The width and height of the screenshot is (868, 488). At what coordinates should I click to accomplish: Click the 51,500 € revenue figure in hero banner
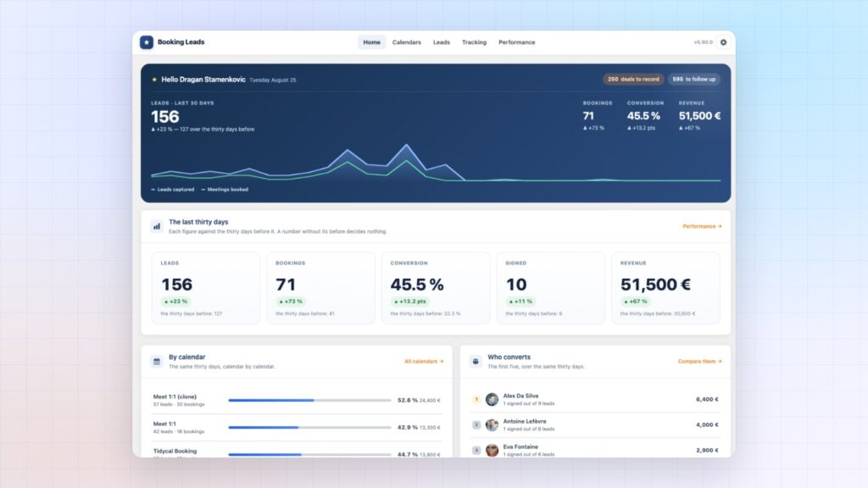(x=699, y=115)
